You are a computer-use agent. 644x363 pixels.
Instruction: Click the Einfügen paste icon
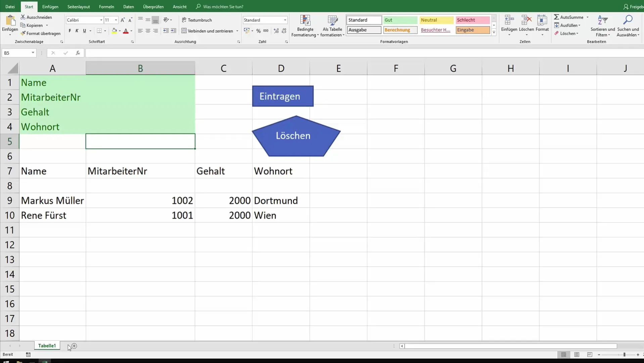[x=10, y=21]
